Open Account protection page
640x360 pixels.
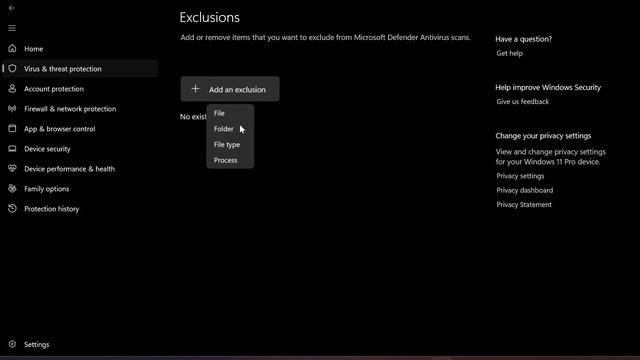click(x=54, y=89)
